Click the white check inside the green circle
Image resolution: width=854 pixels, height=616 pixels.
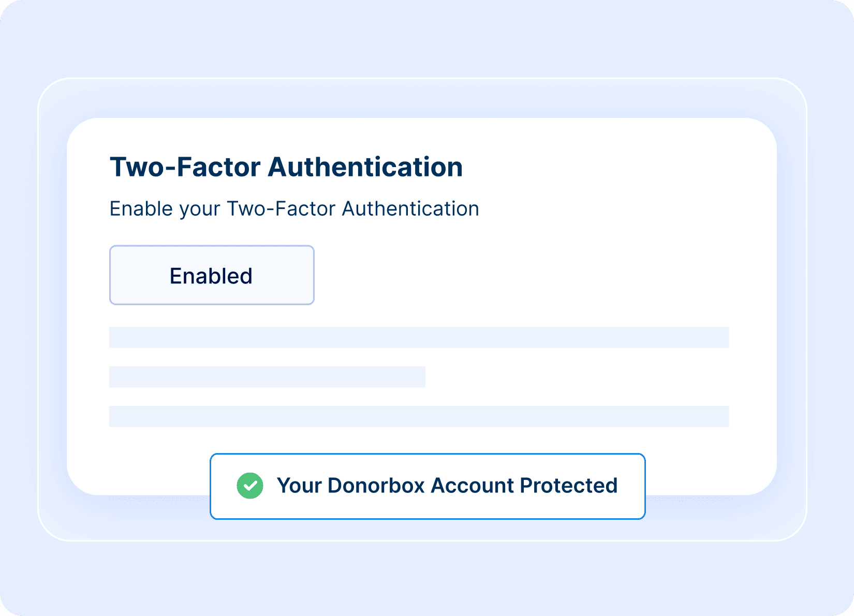click(x=250, y=486)
